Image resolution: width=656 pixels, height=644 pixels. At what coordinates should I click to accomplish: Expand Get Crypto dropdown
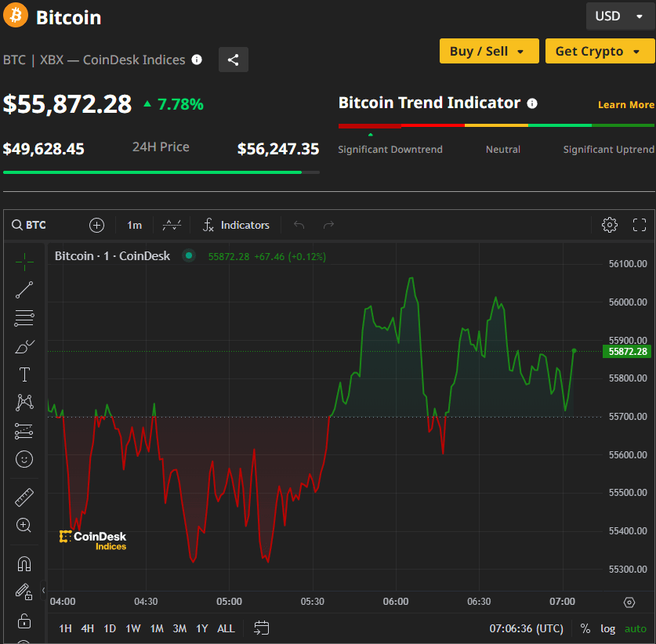(x=600, y=51)
